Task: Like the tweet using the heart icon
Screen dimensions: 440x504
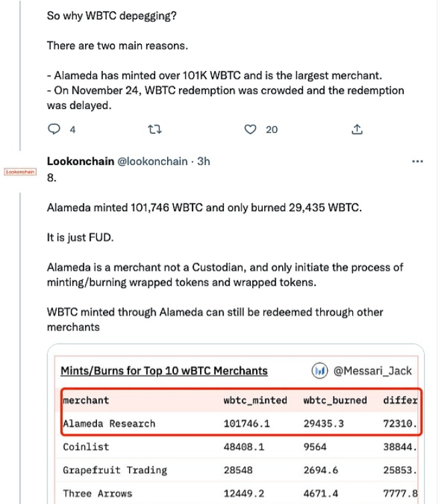Action: 251,130
